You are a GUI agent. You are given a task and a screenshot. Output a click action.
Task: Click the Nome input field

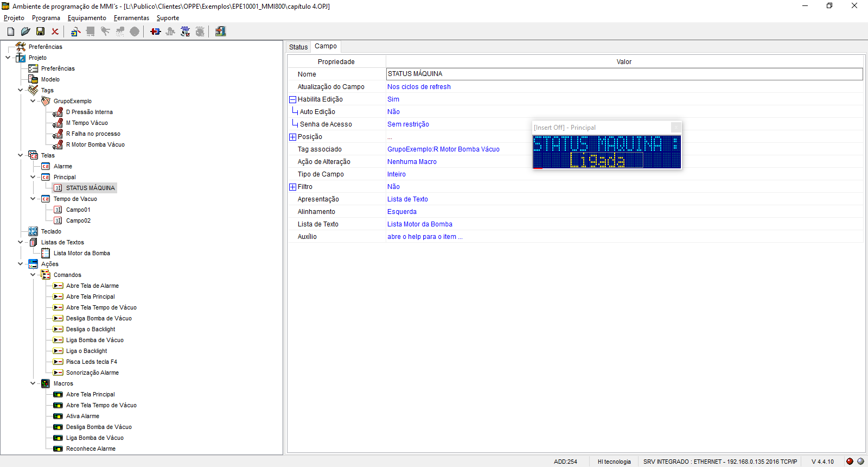click(x=624, y=74)
